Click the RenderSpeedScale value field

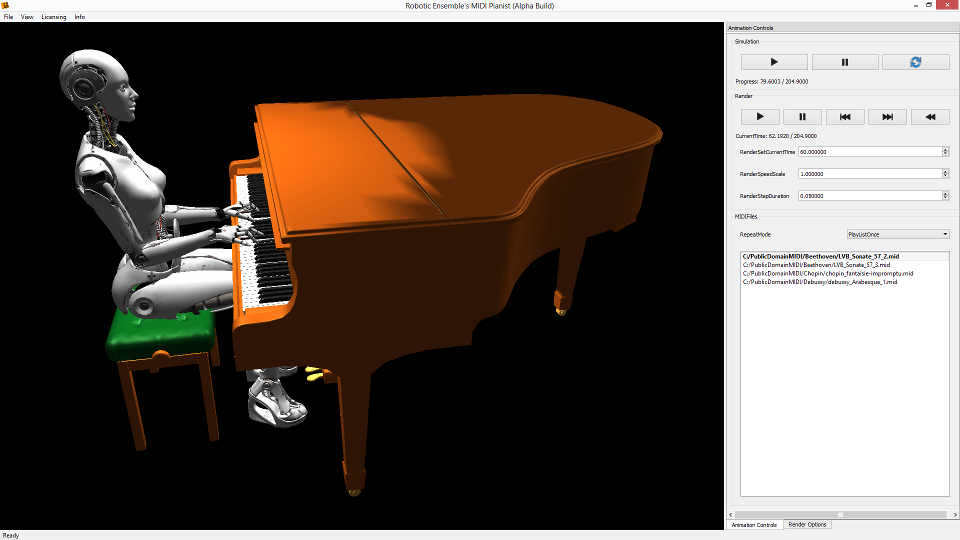869,174
